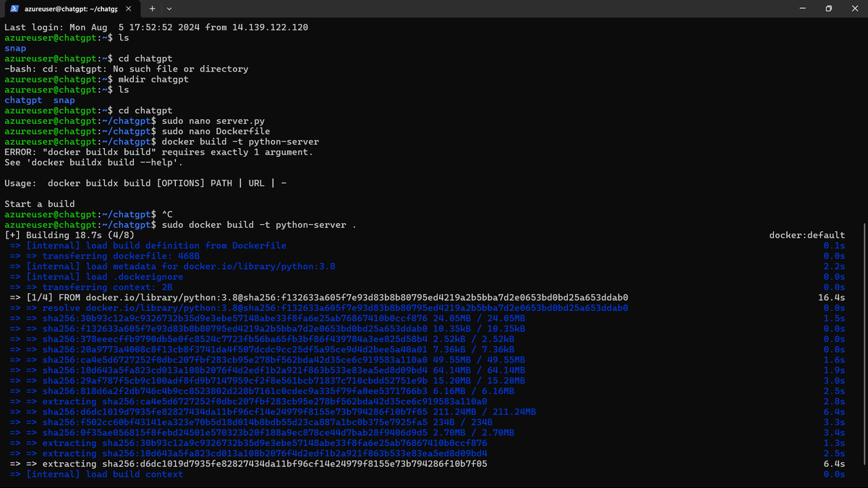Click the sha256:0f35ae05 2.70MB line

[262, 433]
